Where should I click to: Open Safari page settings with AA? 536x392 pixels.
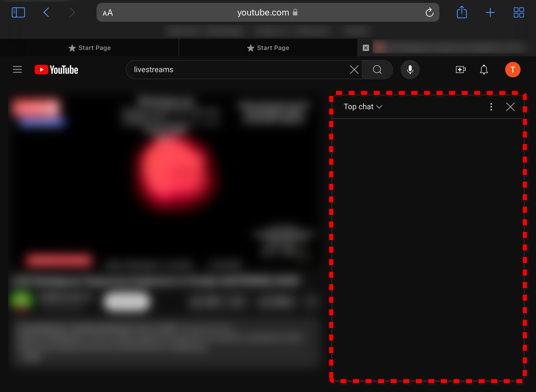pos(108,12)
